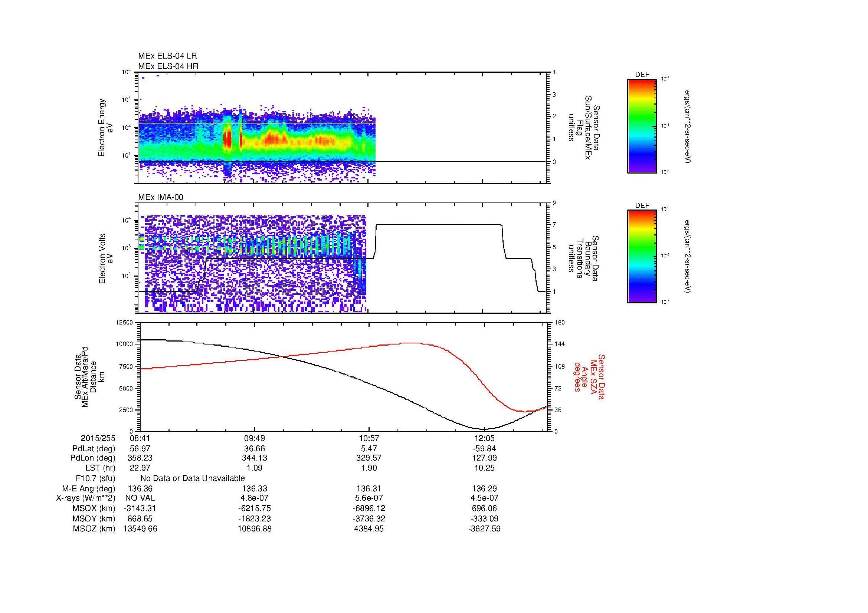Viewport: 868px width, 613px height.
Task: Click the time tick label '09:49'
Action: pos(255,438)
